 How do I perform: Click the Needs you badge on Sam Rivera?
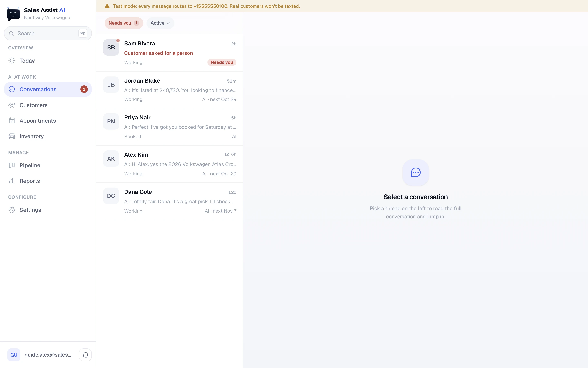pos(222,62)
